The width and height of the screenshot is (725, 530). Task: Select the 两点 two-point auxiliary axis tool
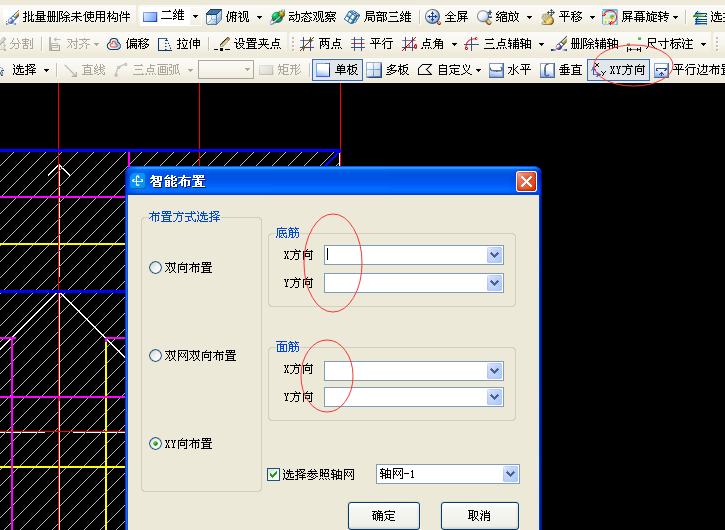(x=321, y=44)
